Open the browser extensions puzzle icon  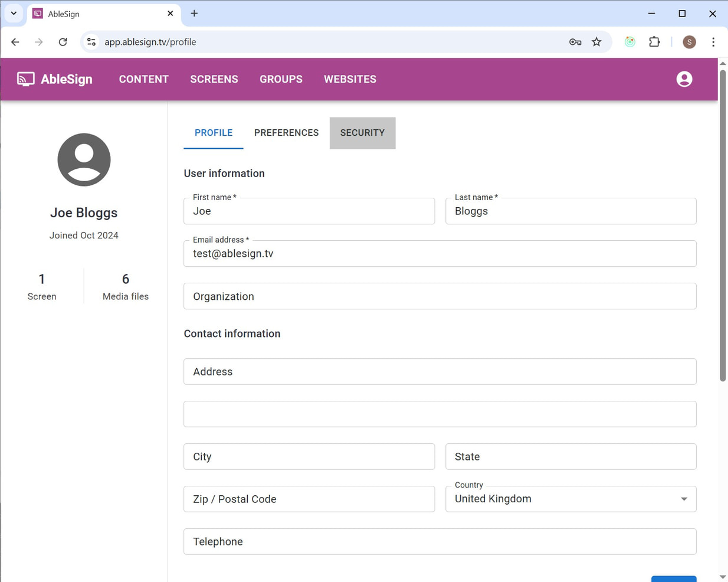(654, 42)
